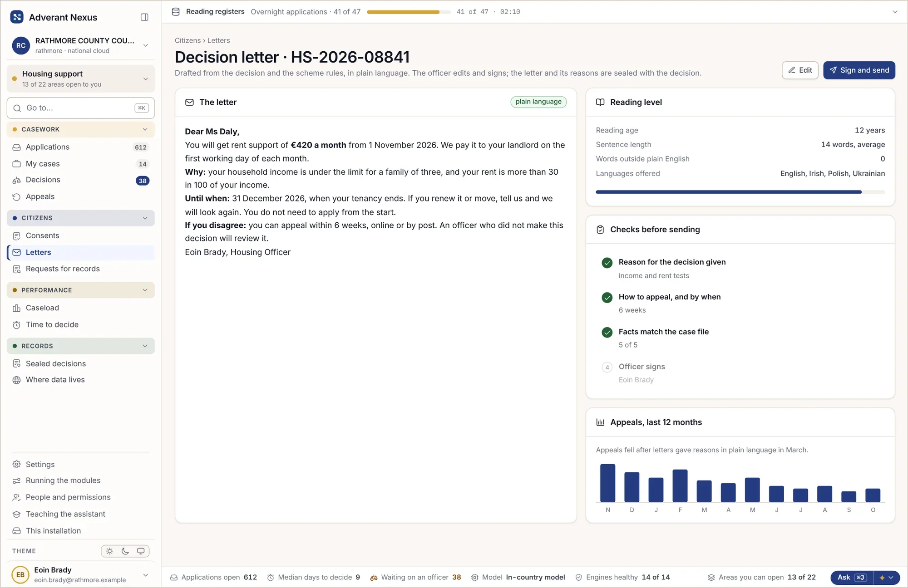Image resolution: width=908 pixels, height=588 pixels.
Task: Click the reading level progress bar
Action: click(x=740, y=192)
